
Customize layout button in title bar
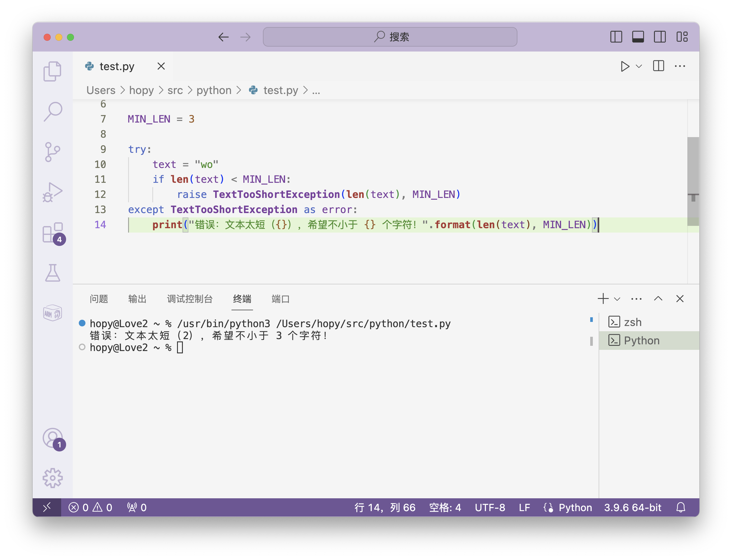[682, 37]
